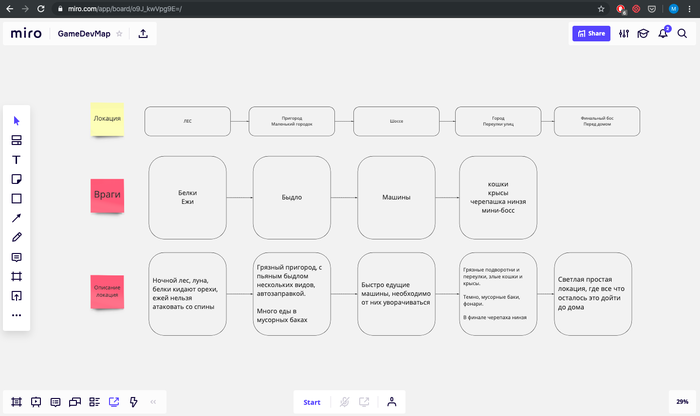Screen dimensions: 700x416
Task: Select the Comment tool
Action: click(17, 257)
